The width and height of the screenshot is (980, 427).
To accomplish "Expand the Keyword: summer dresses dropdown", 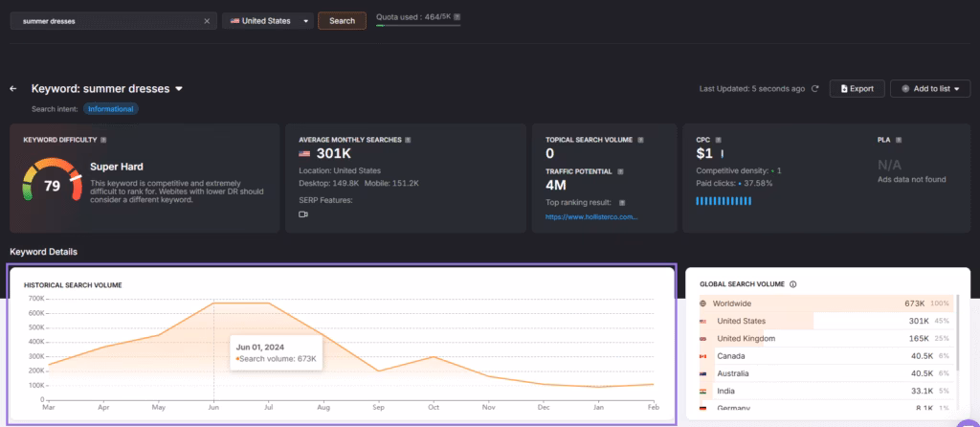I will (178, 89).
